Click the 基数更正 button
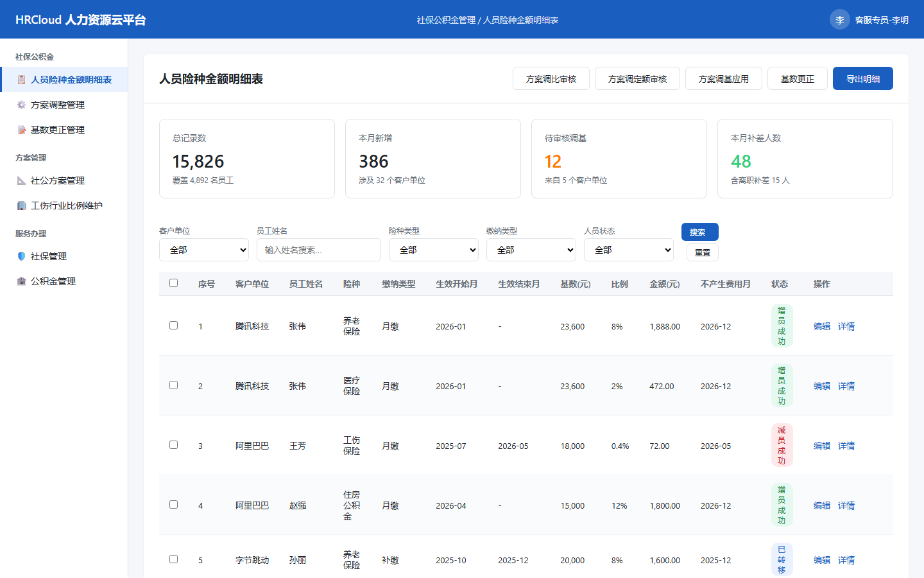This screenshot has height=578, width=924. coord(798,78)
